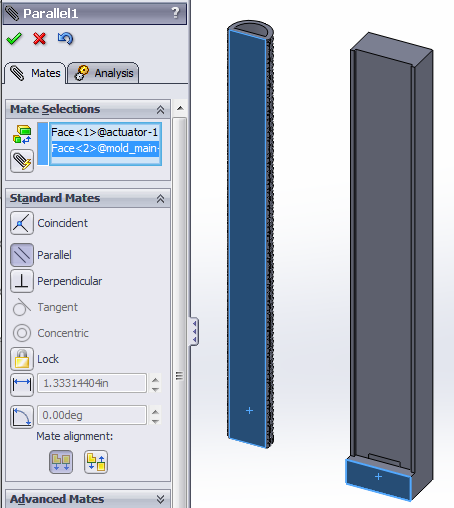Increase the angle value with the up spinner

[155, 412]
